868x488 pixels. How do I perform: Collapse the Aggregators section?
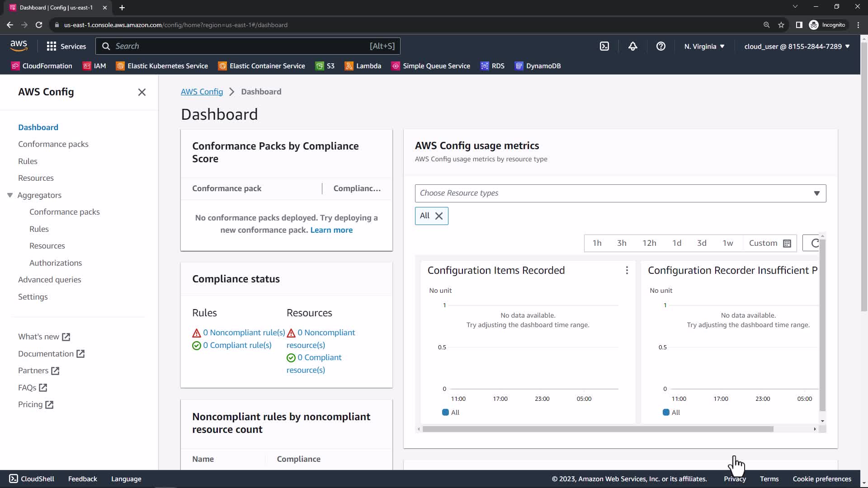coord(10,195)
